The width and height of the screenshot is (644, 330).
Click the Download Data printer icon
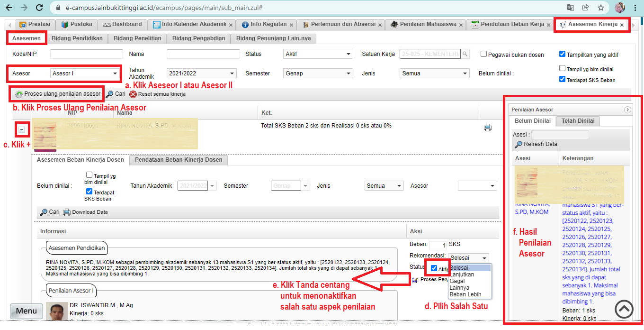point(67,212)
